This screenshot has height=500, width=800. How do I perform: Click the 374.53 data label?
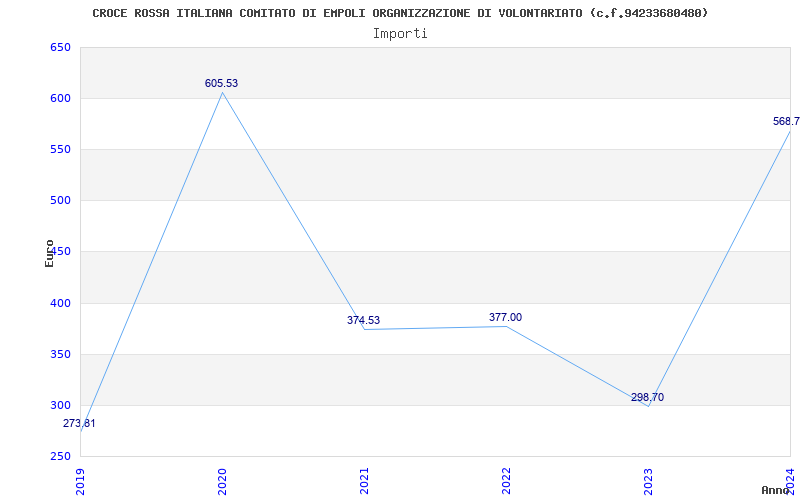click(x=363, y=320)
